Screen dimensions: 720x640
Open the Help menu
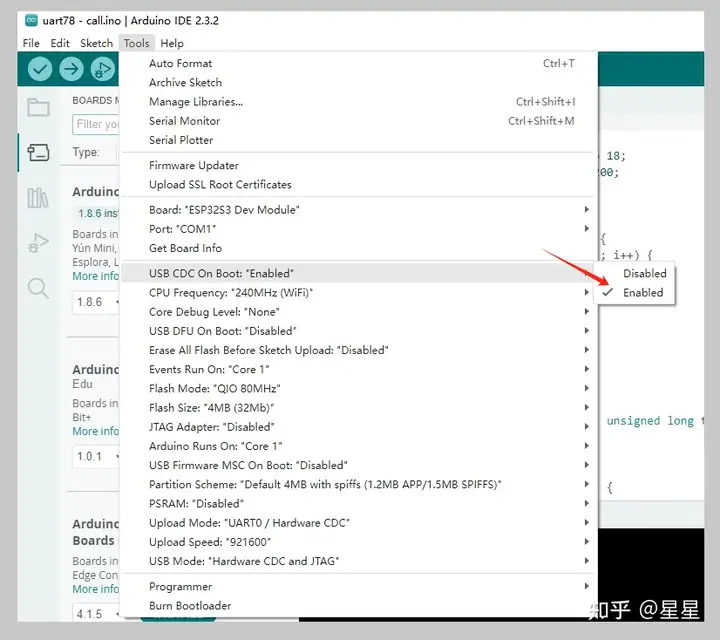coord(172,43)
